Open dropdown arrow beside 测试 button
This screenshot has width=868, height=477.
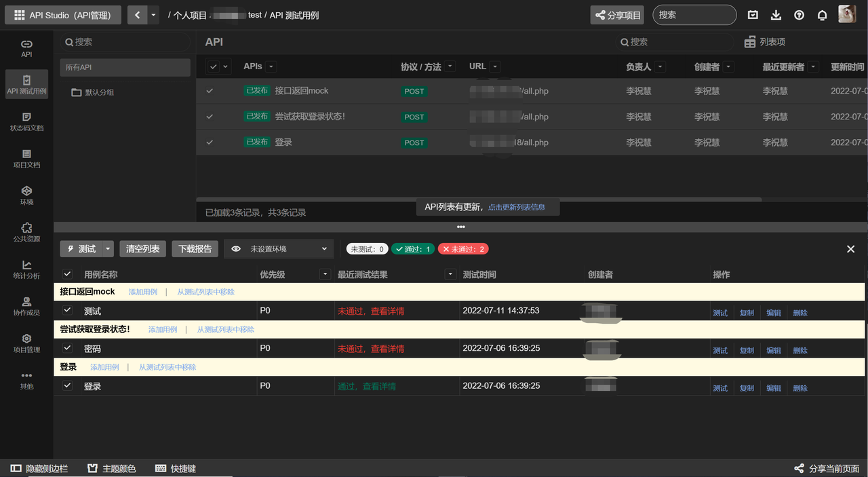tap(108, 249)
